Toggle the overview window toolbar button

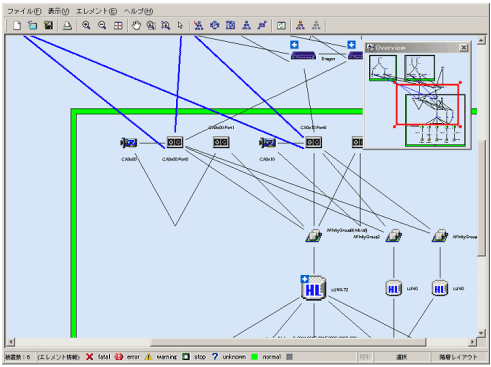(281, 25)
